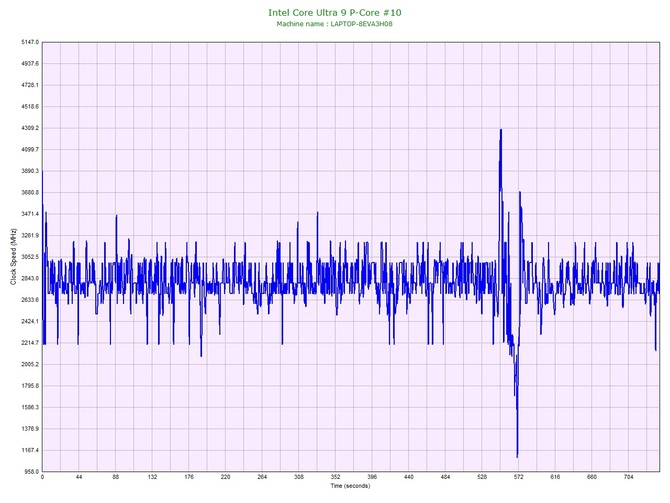
Task: Click the 4937.6 y-axis value
Action: coord(30,64)
